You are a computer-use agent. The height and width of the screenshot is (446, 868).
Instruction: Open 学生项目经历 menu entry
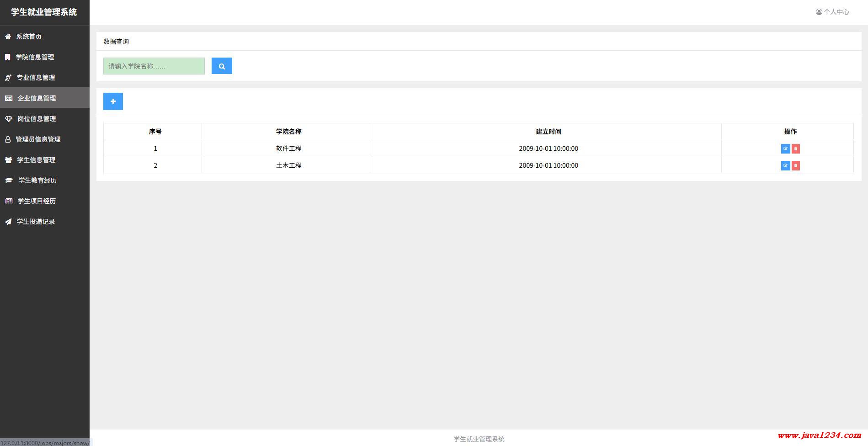(37, 201)
